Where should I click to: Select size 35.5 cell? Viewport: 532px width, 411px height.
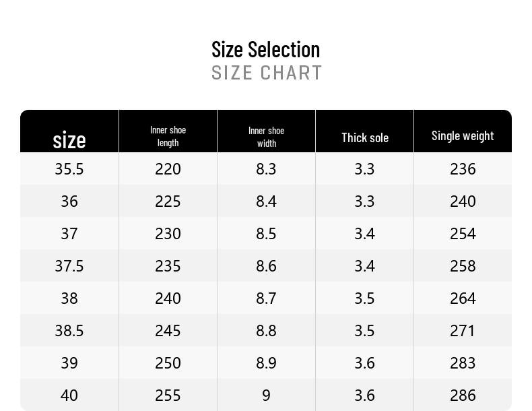coord(69,169)
